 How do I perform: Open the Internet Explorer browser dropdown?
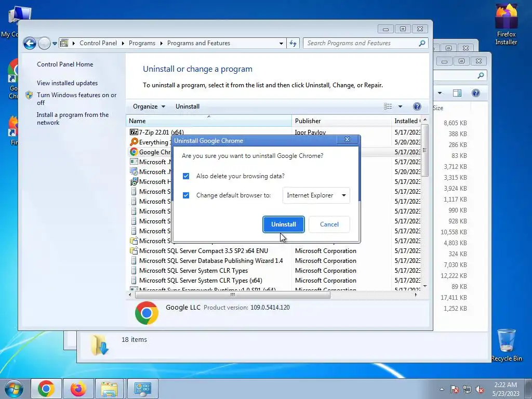[x=316, y=195]
